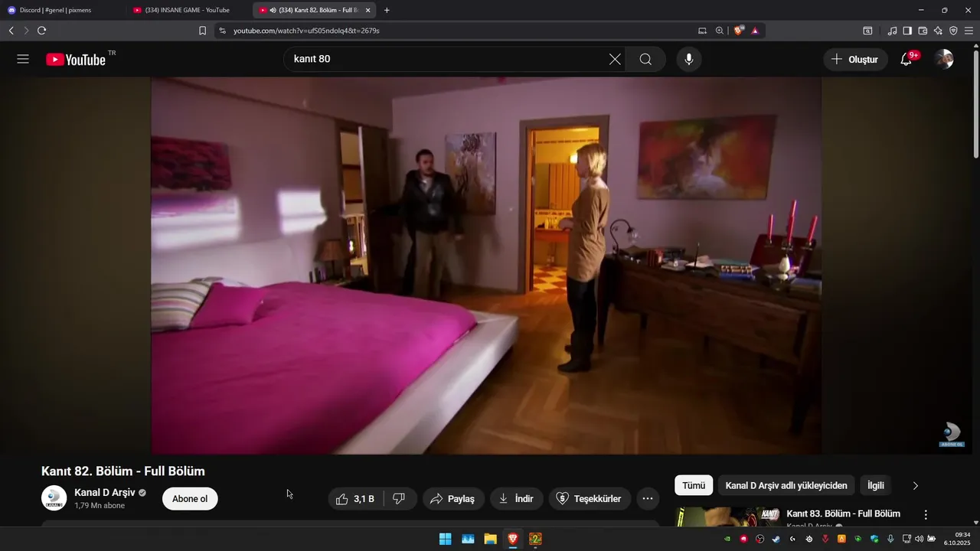
Task: Click the Paylaş share button
Action: point(453,499)
